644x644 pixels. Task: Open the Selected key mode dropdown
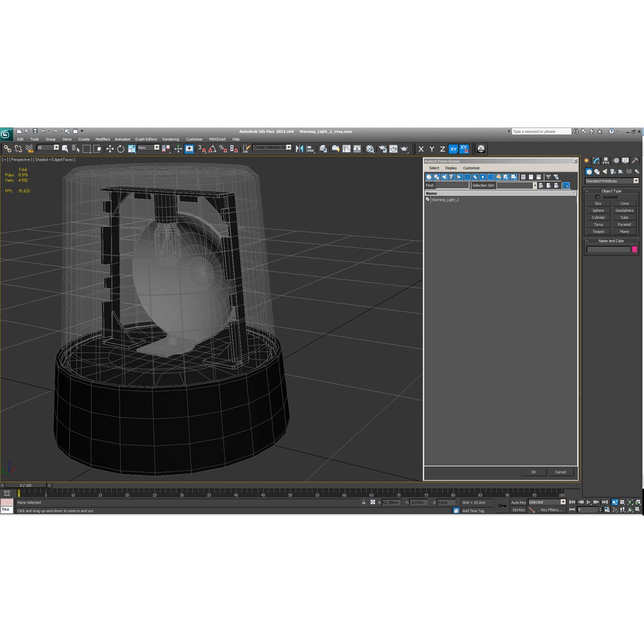click(547, 502)
